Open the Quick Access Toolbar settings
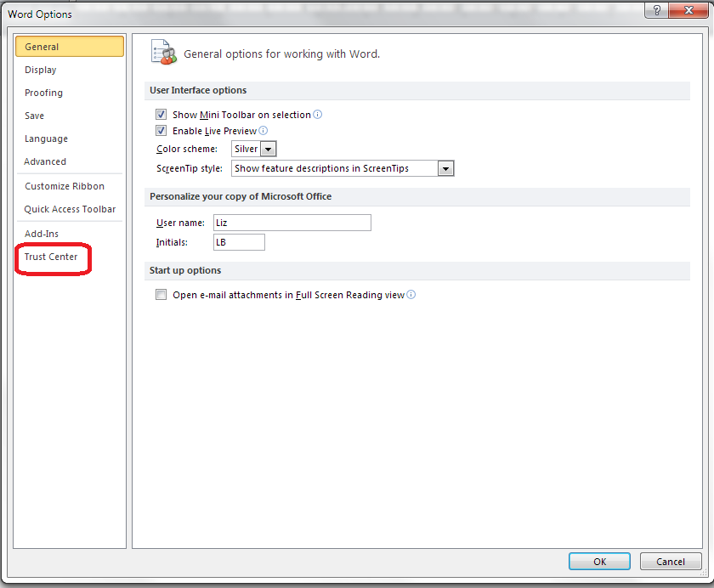Screen dimensions: 714x588 click(x=70, y=209)
